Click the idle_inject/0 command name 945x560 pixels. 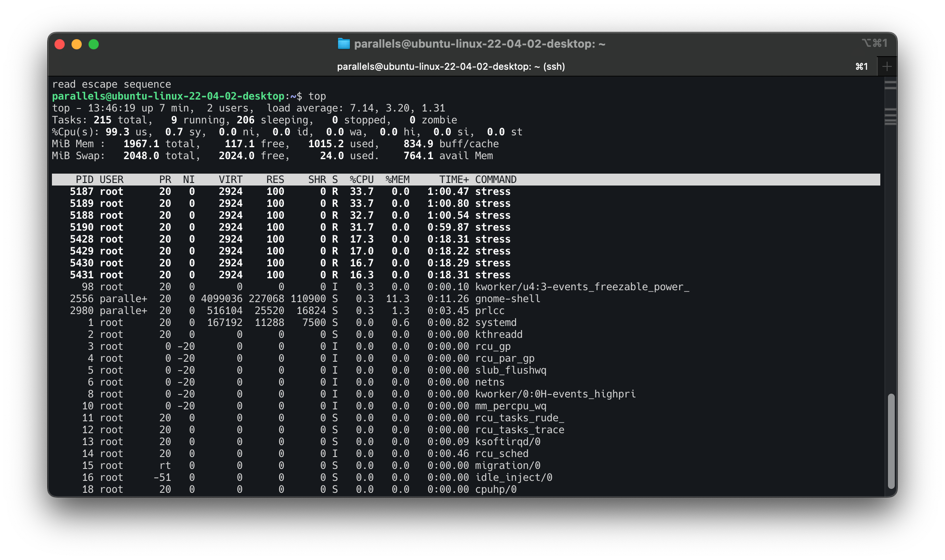point(514,477)
